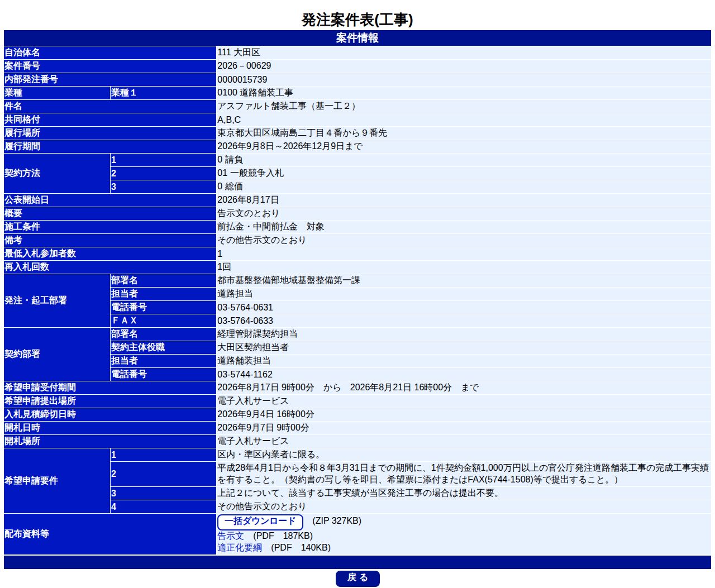Open the 適正化要綱 PDF link
Viewport: 715px width, 588px height.
[x=240, y=548]
